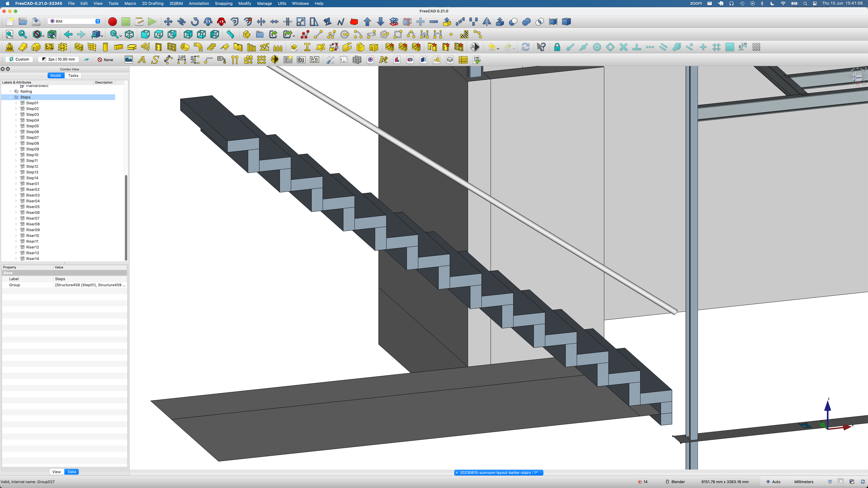Click the Custom working plane button

coord(19,59)
